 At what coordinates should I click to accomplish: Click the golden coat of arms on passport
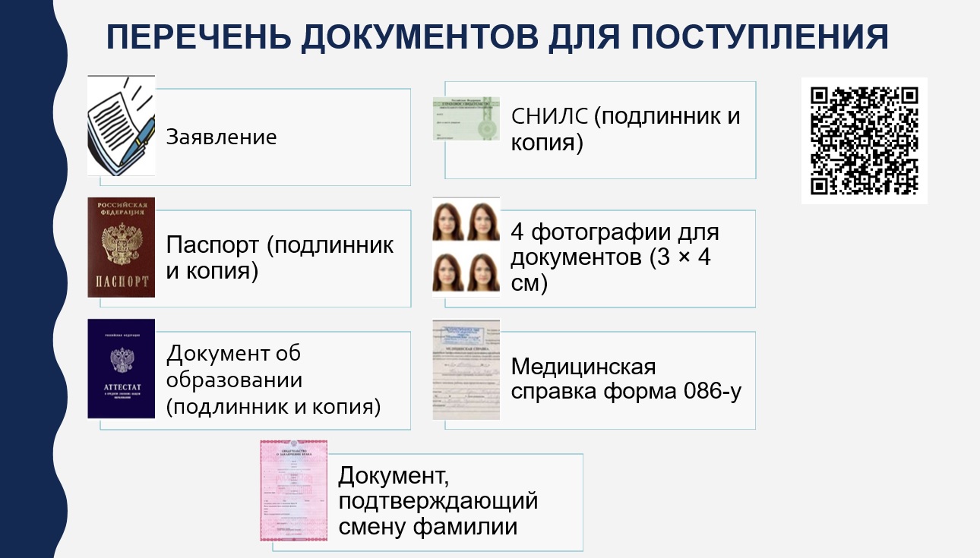pyautogui.click(x=122, y=244)
